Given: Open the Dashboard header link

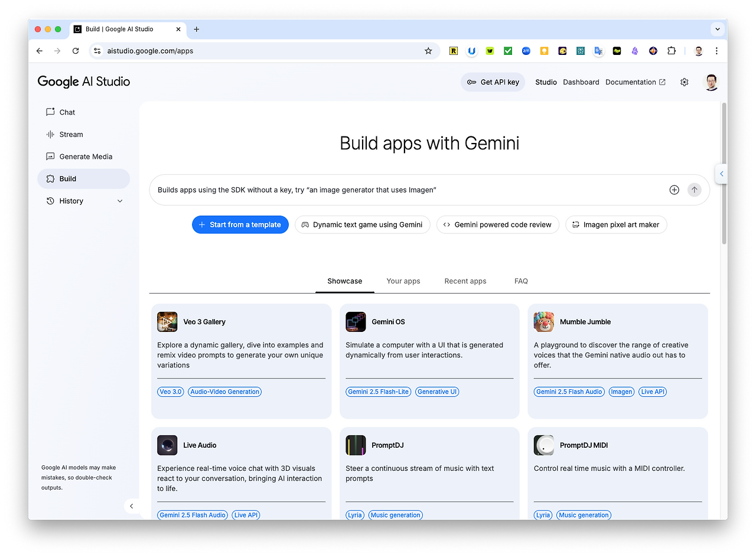Looking at the screenshot, I should 581,82.
